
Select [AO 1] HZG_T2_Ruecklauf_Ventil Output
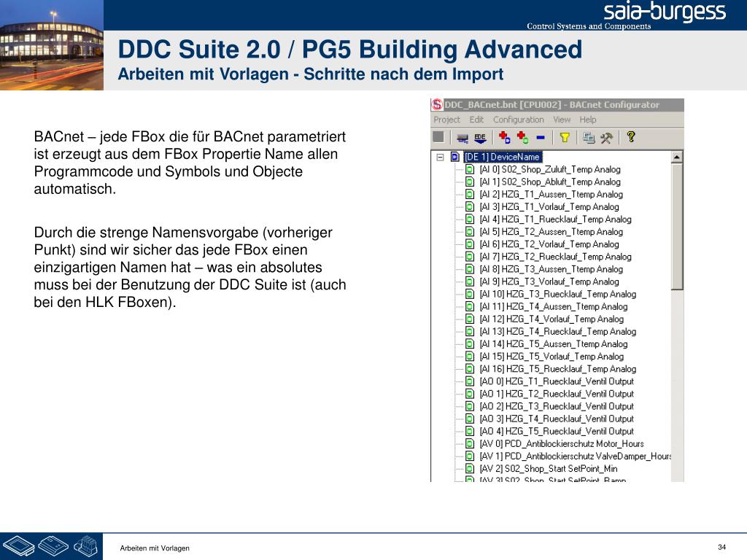click(557, 393)
